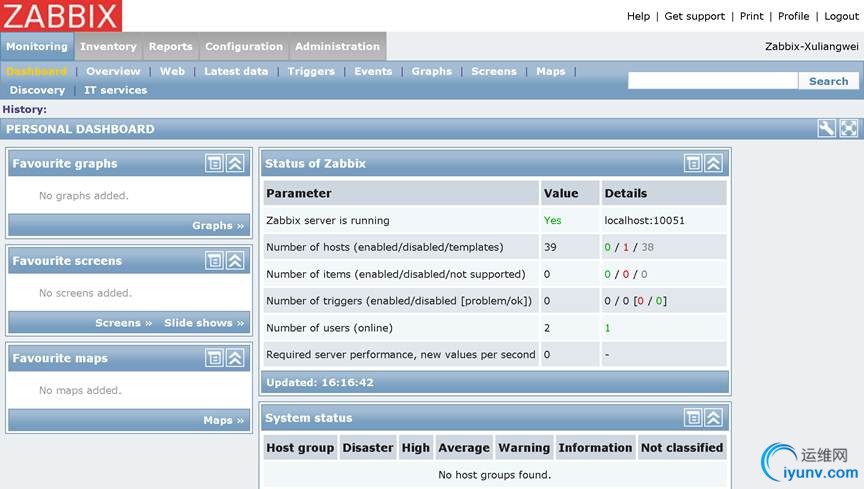Click the Print link
Screen dimensions: 864x489
pos(752,16)
